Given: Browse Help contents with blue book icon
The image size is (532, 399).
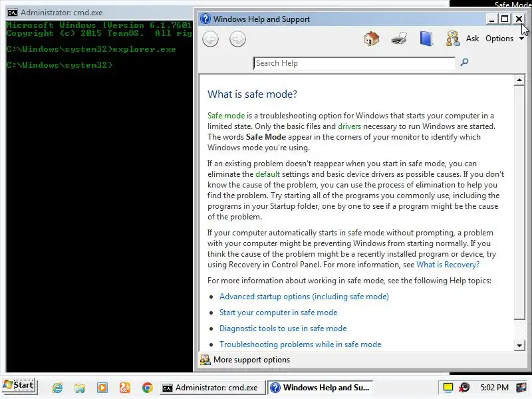Looking at the screenshot, I should point(426,39).
